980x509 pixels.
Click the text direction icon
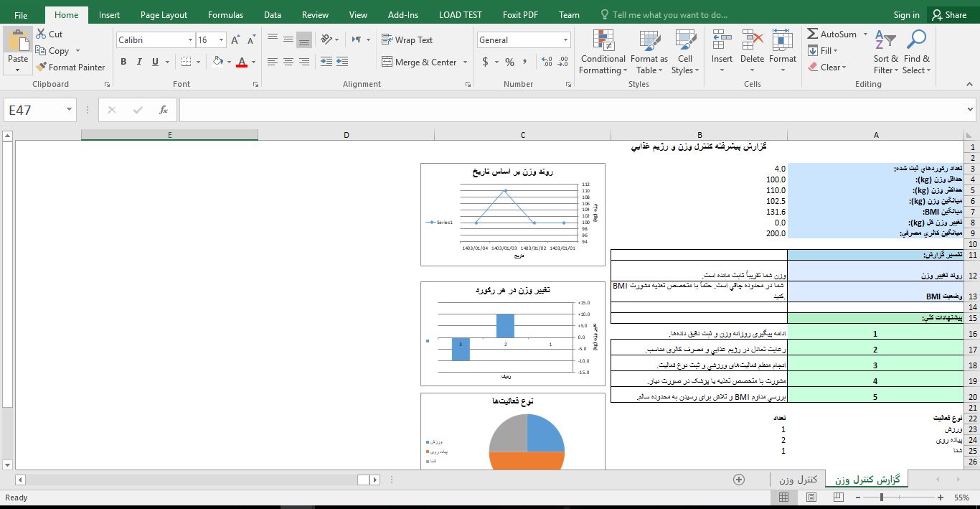point(357,39)
